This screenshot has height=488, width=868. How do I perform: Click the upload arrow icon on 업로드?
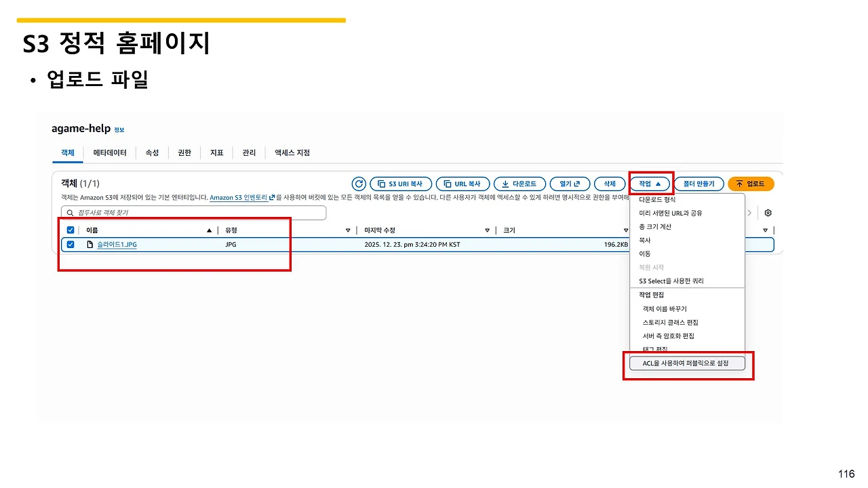point(738,183)
